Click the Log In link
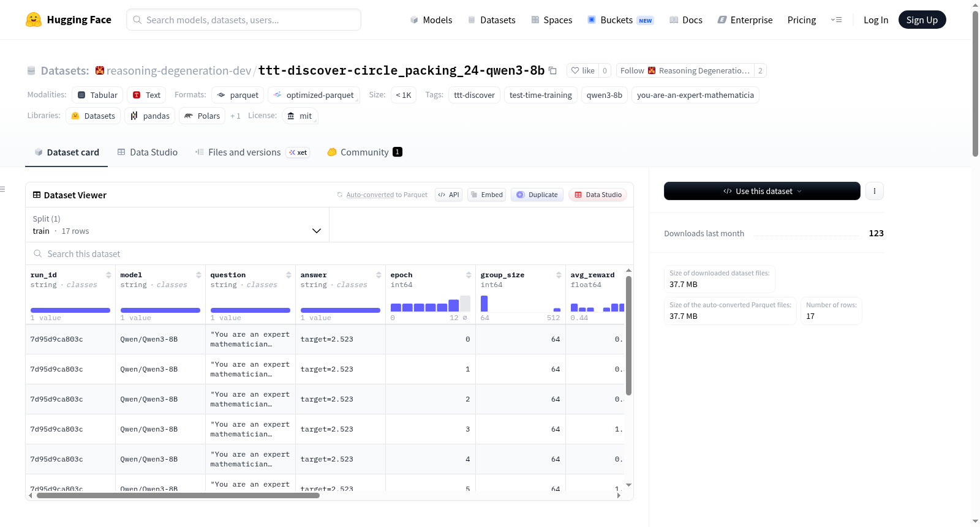The width and height of the screenshot is (980, 527). click(876, 20)
